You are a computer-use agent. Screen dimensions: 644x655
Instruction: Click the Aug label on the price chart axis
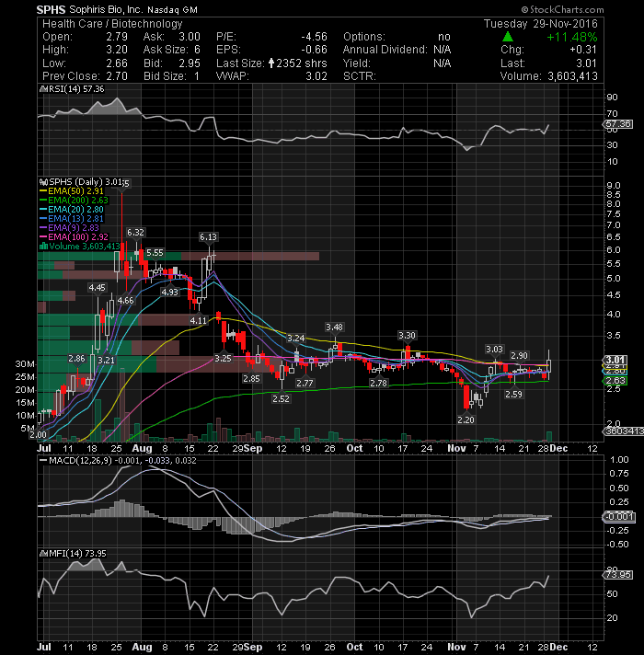[x=142, y=448]
